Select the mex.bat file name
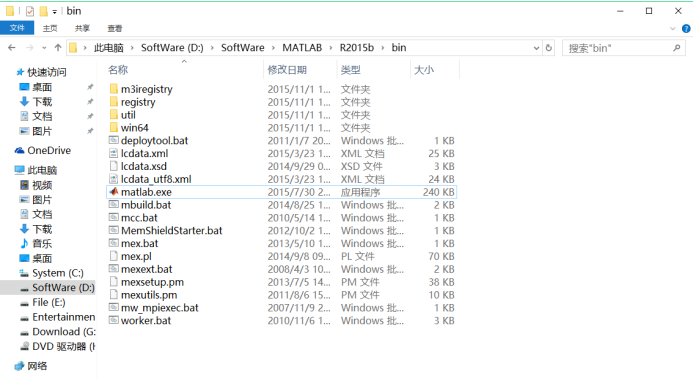Viewport: 693px width, 380px height. (x=139, y=243)
